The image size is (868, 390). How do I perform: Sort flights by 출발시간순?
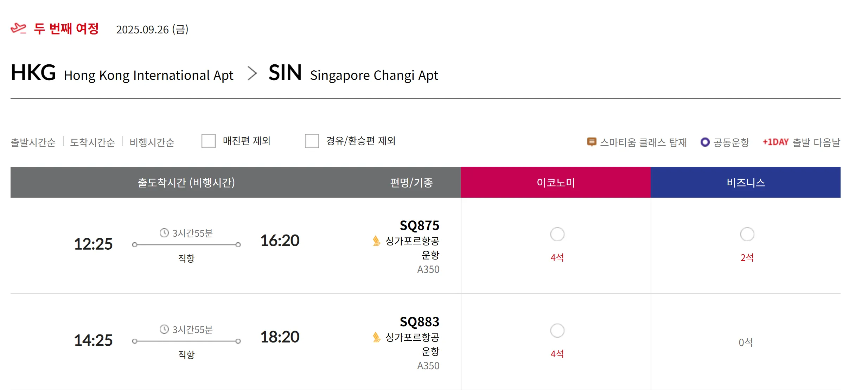click(x=33, y=142)
